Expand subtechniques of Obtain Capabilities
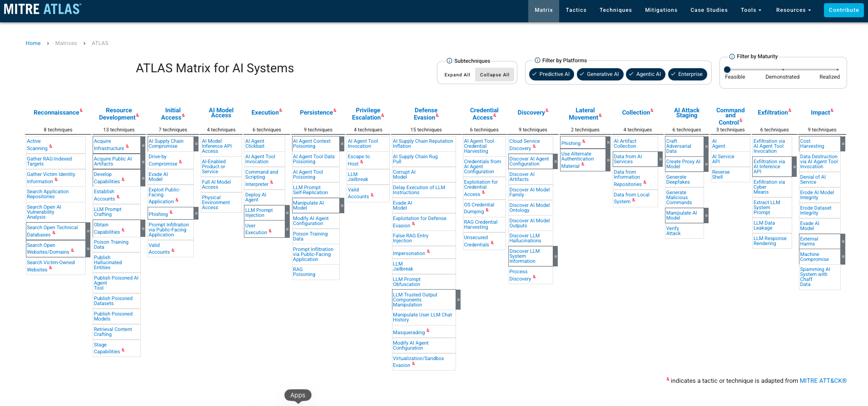 coord(143,229)
